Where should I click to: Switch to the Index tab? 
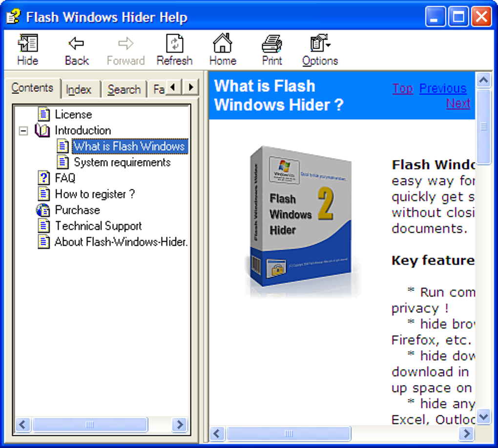[78, 89]
